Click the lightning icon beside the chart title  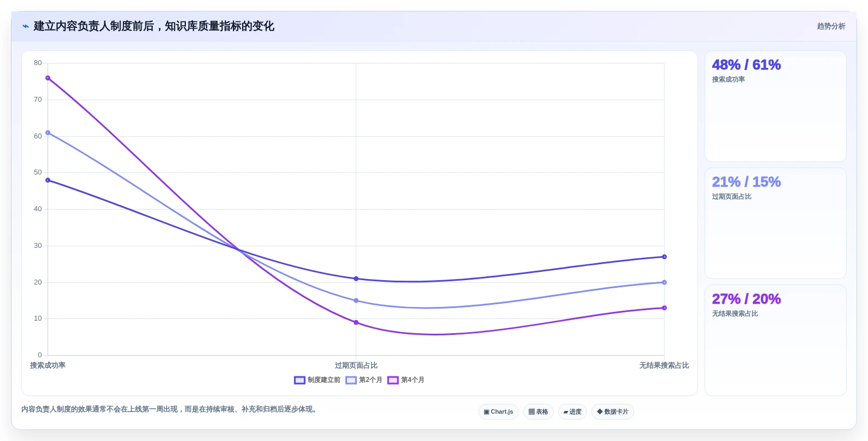(25, 26)
